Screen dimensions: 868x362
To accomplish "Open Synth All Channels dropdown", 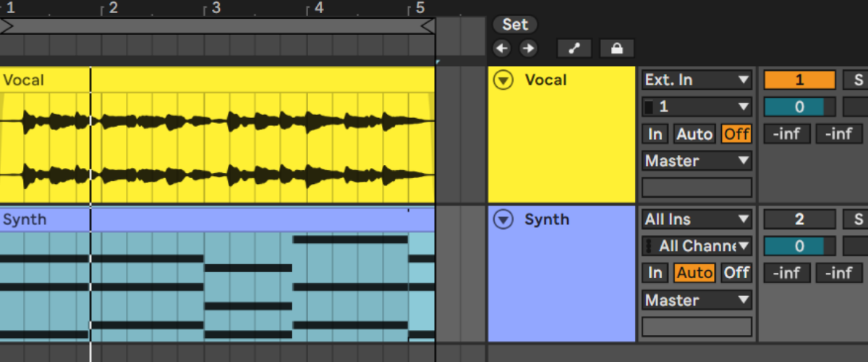I will [x=697, y=245].
